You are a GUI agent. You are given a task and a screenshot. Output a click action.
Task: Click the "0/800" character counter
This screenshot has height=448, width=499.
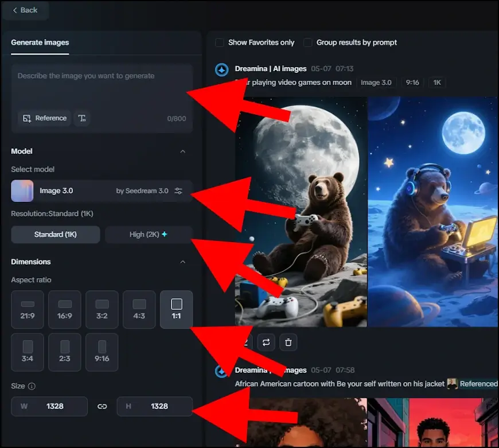point(177,119)
